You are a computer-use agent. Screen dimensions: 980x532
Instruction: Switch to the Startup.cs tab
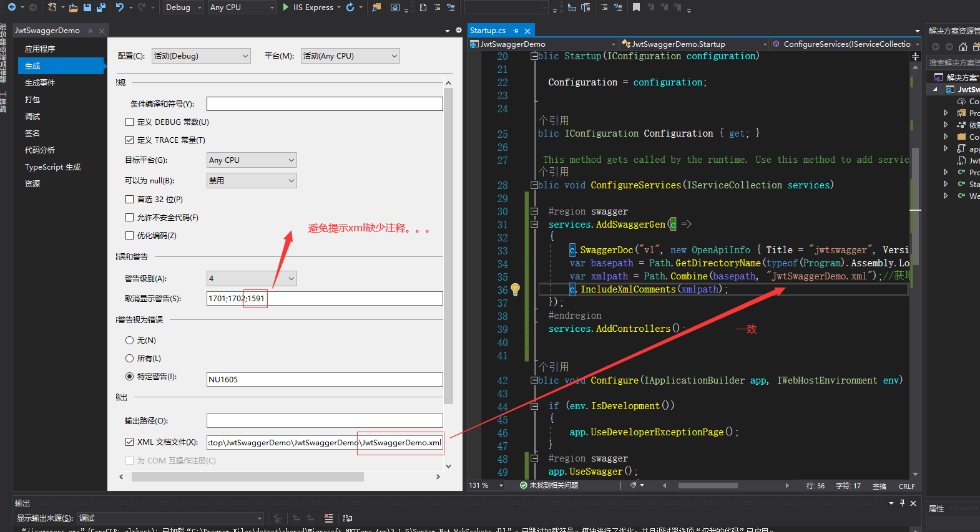(x=488, y=31)
